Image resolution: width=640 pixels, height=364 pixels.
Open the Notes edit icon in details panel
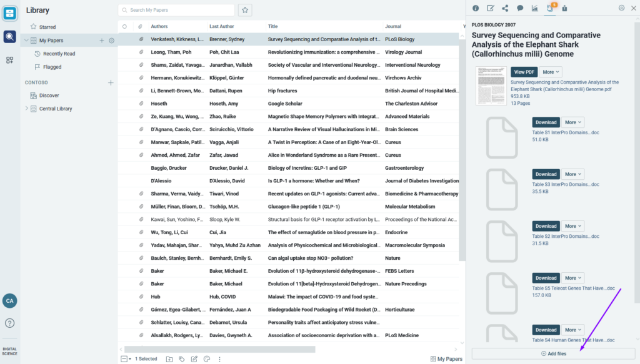click(x=491, y=8)
